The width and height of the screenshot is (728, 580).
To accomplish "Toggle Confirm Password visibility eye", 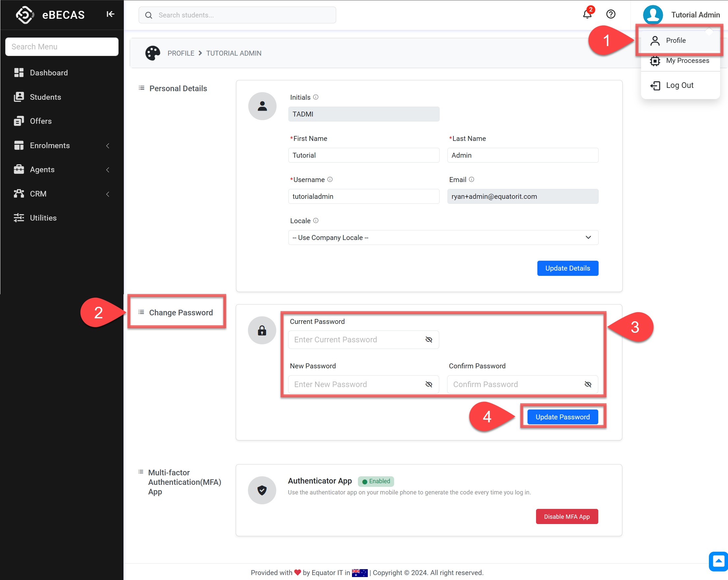I will [588, 384].
